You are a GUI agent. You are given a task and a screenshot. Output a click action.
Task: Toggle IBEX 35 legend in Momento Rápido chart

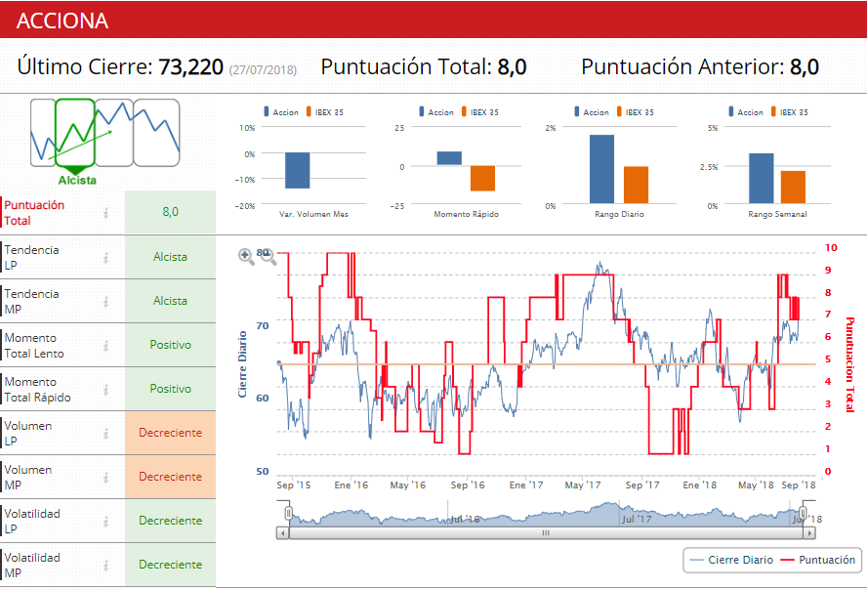(x=480, y=112)
